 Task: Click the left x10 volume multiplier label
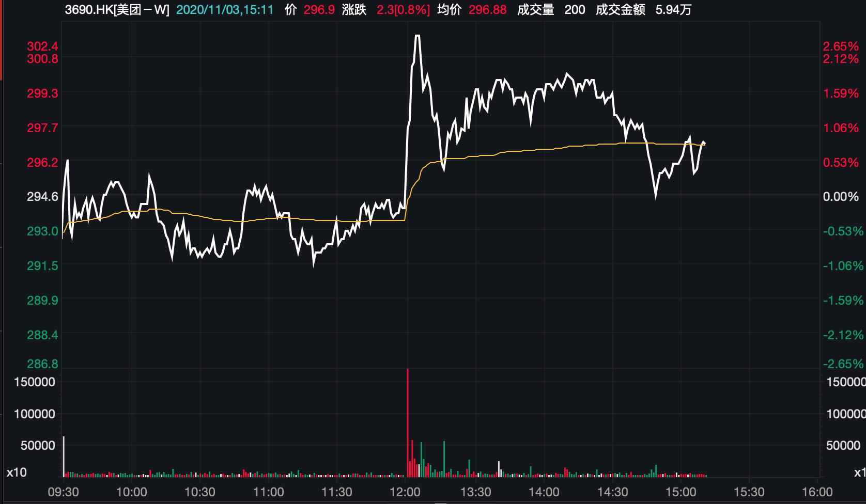point(17,472)
